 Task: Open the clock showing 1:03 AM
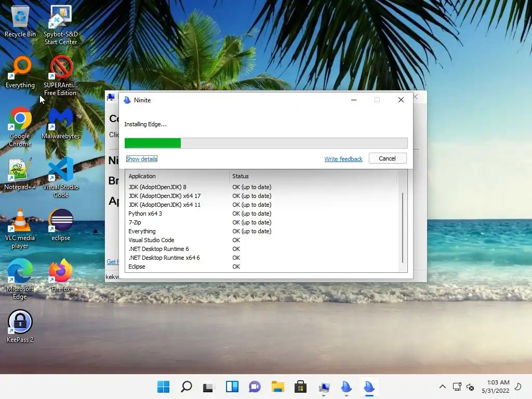[x=495, y=387]
